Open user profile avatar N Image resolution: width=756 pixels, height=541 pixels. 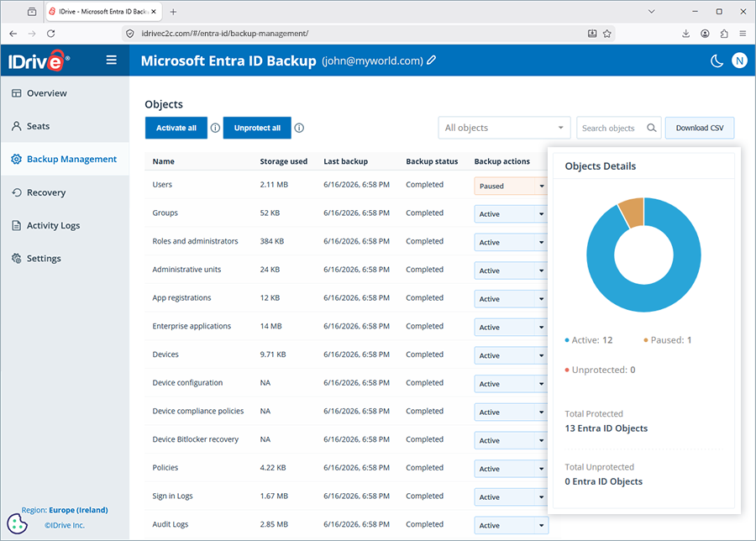(739, 60)
